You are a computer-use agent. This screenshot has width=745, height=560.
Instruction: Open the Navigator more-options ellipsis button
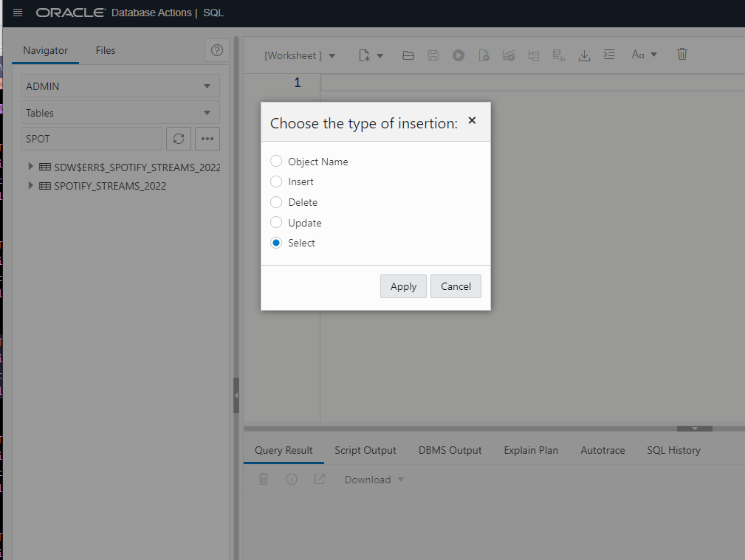coord(207,139)
